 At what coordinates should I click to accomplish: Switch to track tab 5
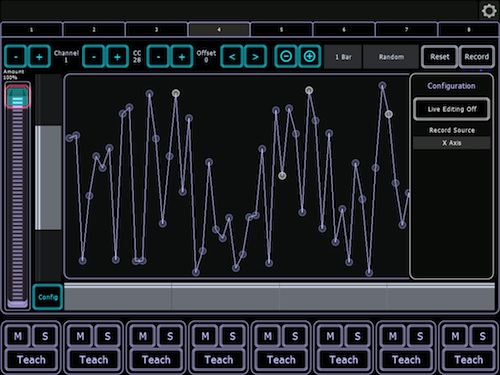point(282,30)
